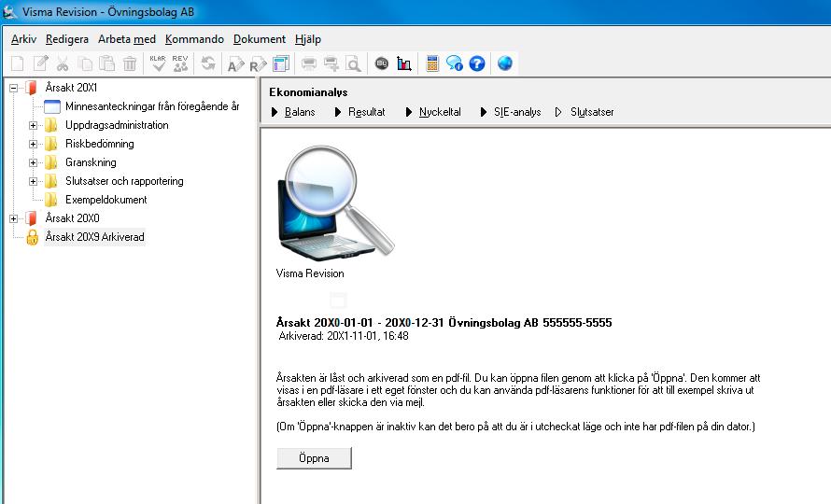
Task: Click the speech bubble info icon
Action: (x=454, y=63)
